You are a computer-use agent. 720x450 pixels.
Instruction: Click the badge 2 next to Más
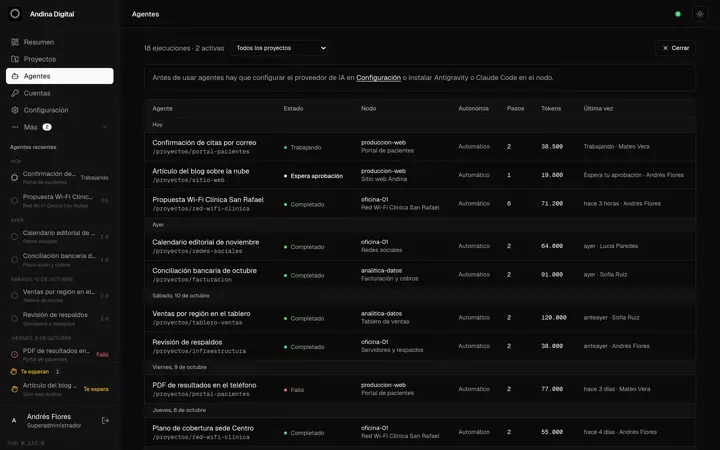(x=47, y=127)
